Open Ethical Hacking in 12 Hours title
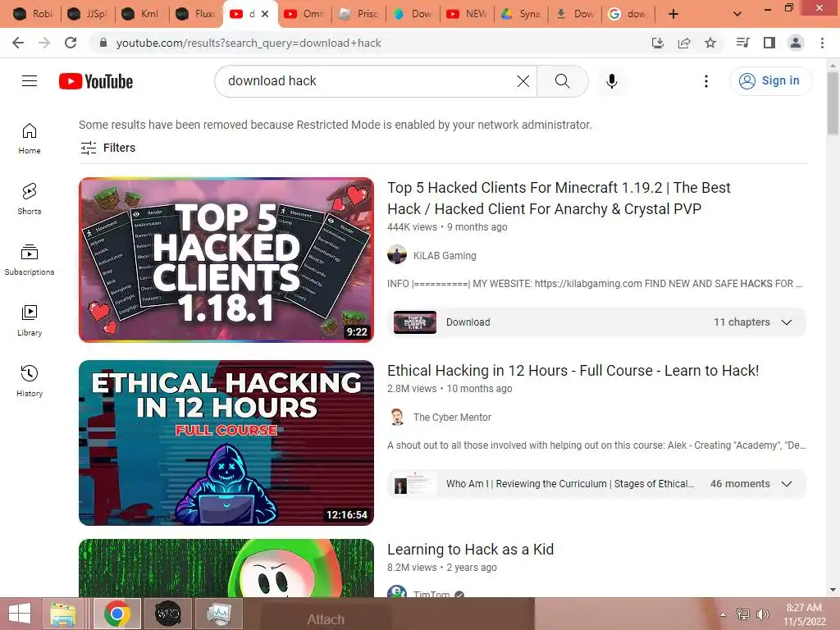The image size is (840, 630). click(x=573, y=371)
